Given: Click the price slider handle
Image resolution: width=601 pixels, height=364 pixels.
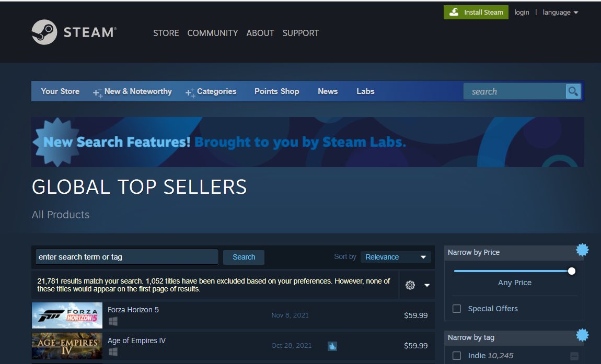Looking at the screenshot, I should (x=572, y=271).
